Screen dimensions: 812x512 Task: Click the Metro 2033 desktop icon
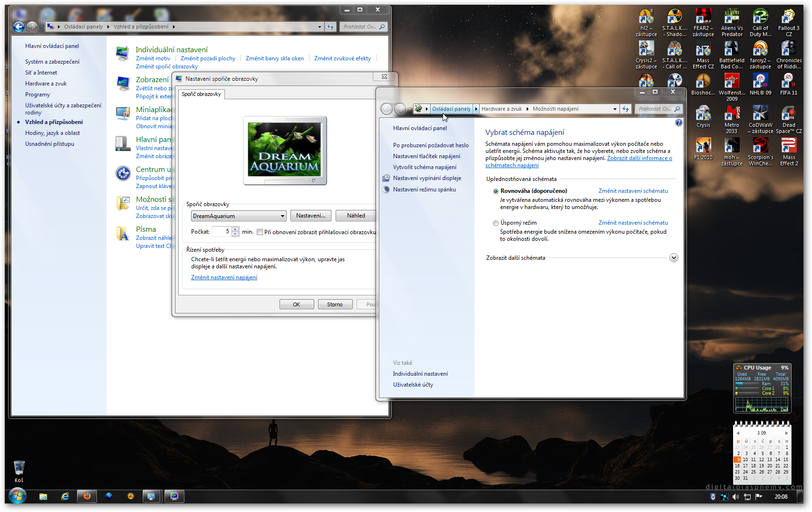[732, 119]
